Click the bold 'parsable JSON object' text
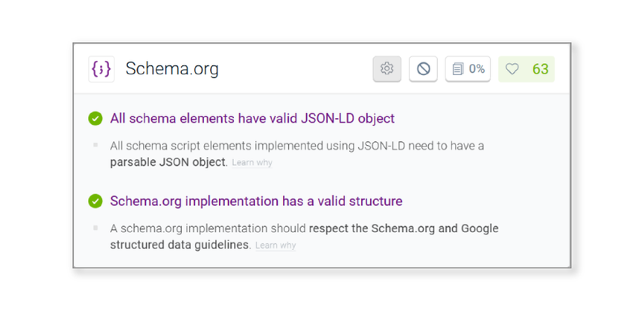The image size is (644, 311). pos(168,162)
